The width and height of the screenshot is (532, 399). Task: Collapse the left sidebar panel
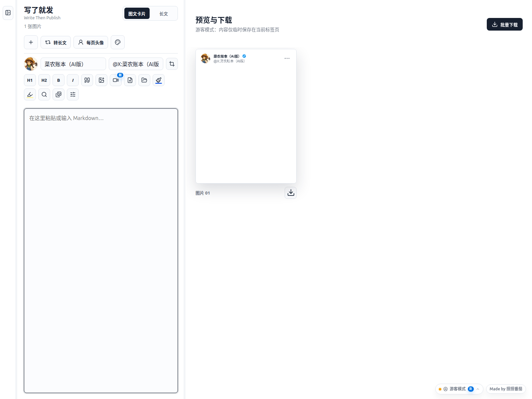pyautogui.click(x=8, y=13)
